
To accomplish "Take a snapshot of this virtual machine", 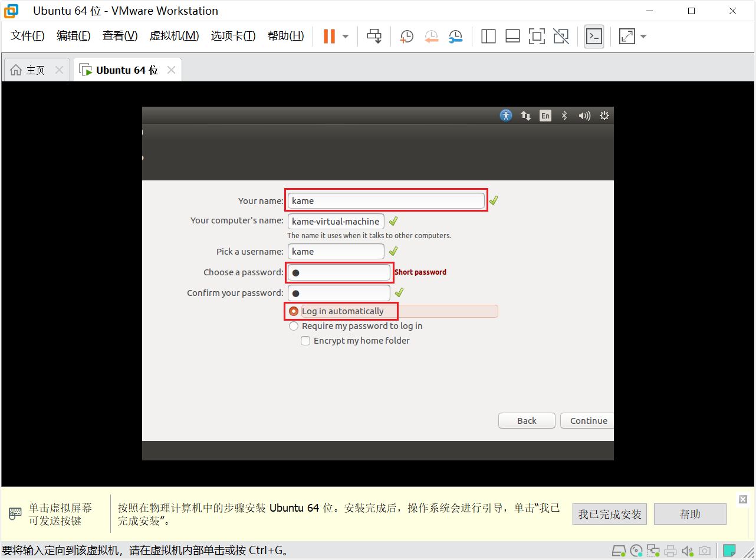I will pos(406,37).
